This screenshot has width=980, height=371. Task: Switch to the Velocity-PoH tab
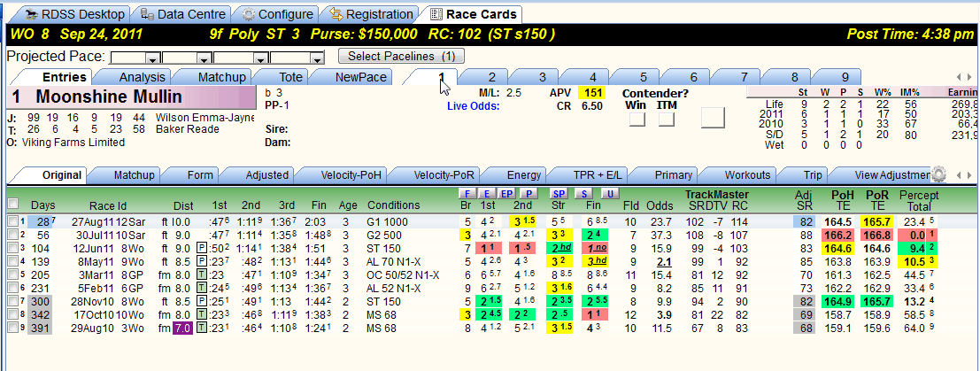(x=351, y=175)
